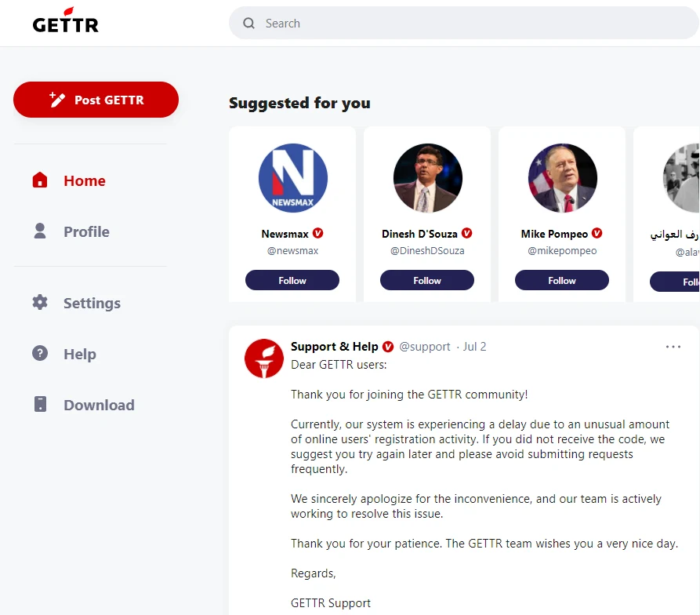Click the Support & Help avatar

click(x=263, y=358)
